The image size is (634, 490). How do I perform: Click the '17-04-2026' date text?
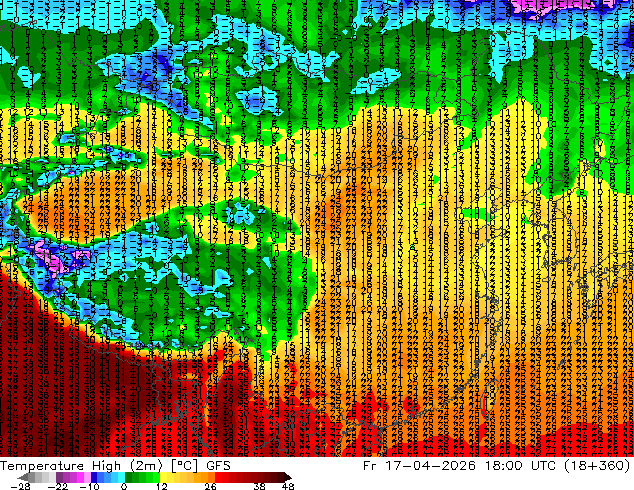pyautogui.click(x=430, y=466)
